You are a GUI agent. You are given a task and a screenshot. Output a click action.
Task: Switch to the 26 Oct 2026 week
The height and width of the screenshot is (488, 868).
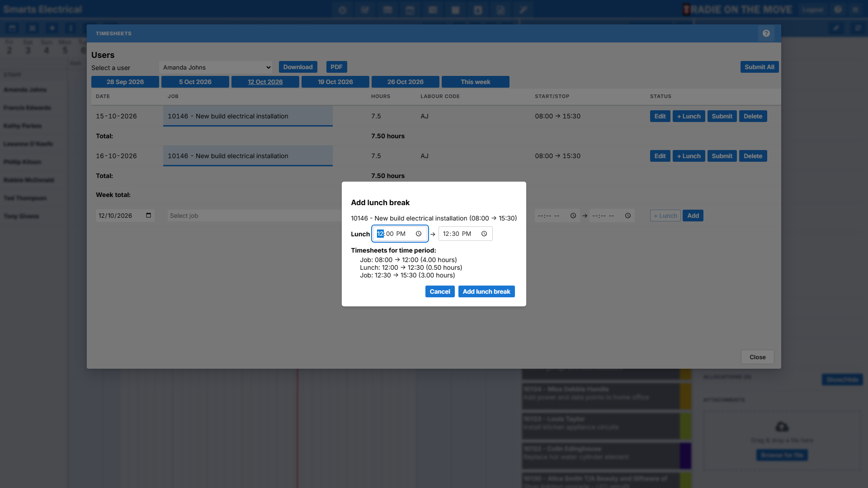[x=406, y=82]
